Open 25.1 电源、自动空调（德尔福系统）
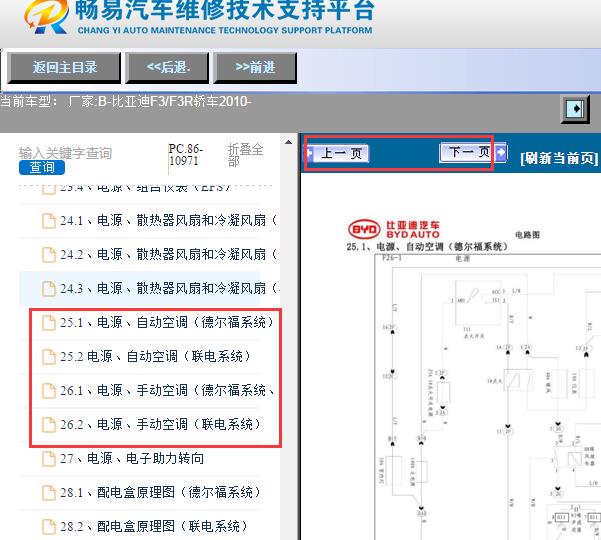The width and height of the screenshot is (601, 540). (x=167, y=322)
